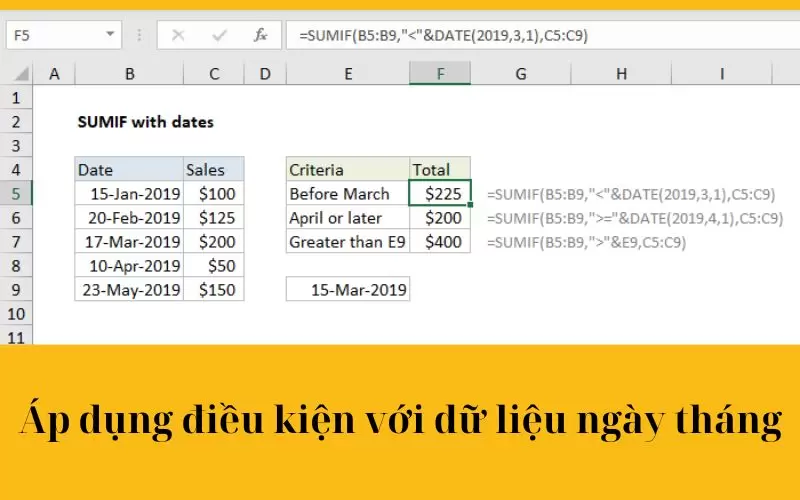Click the $125 sales cell
Viewport: 800px width, 500px height.
(x=214, y=217)
